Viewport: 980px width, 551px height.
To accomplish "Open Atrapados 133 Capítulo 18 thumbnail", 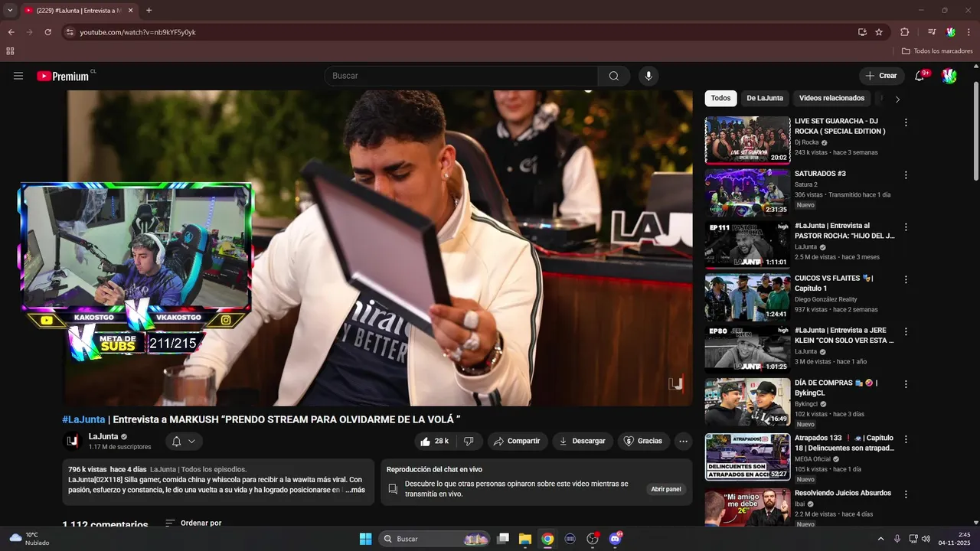I will tap(747, 457).
